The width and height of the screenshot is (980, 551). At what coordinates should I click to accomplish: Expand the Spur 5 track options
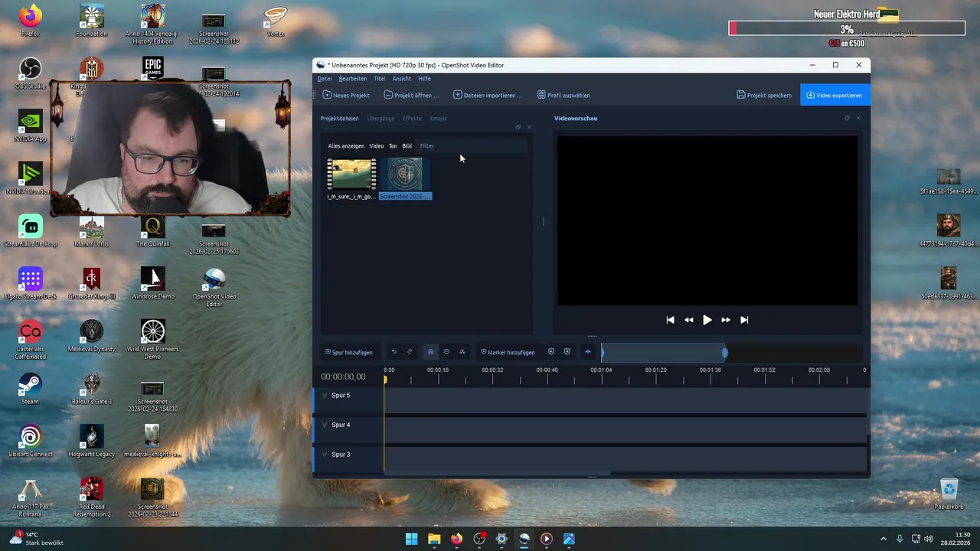pyautogui.click(x=325, y=396)
